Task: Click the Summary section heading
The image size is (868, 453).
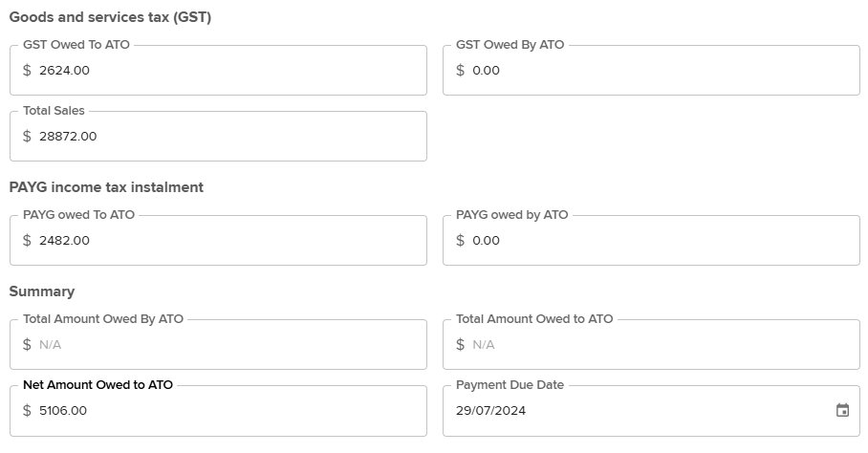Action: pos(42,291)
